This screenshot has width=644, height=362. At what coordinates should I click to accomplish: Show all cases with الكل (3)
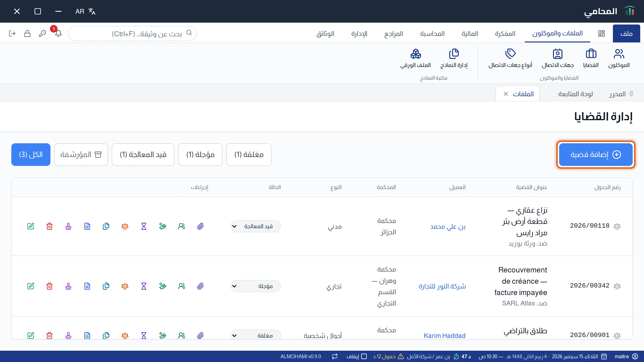31,155
